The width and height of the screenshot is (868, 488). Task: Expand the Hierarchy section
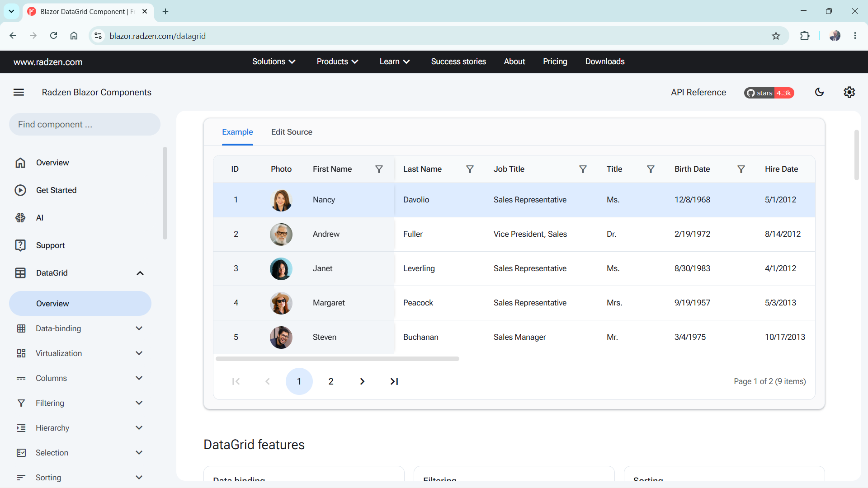(x=139, y=428)
